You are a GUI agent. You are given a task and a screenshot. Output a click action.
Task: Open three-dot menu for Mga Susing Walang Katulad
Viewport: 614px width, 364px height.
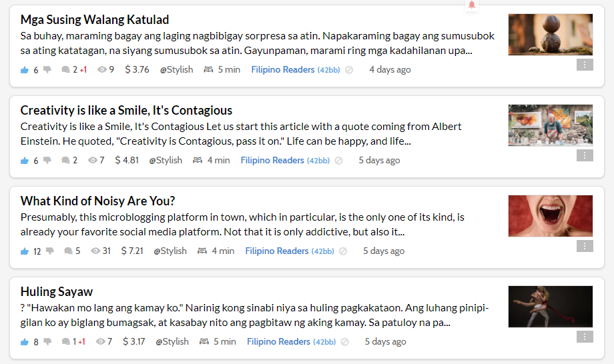(585, 65)
